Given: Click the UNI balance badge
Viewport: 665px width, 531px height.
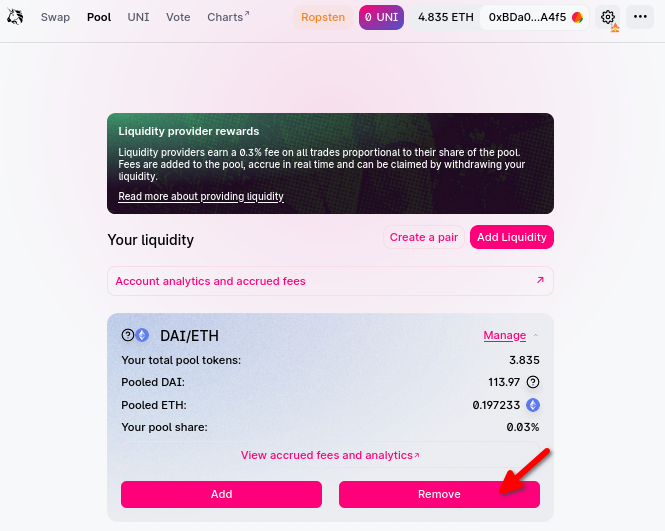Looking at the screenshot, I should coord(381,17).
